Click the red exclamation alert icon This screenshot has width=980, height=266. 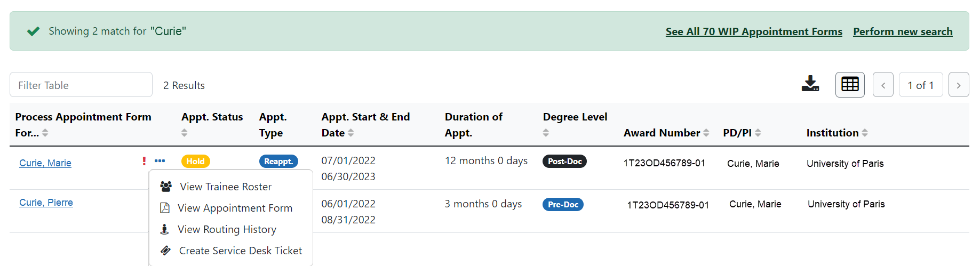tap(144, 160)
